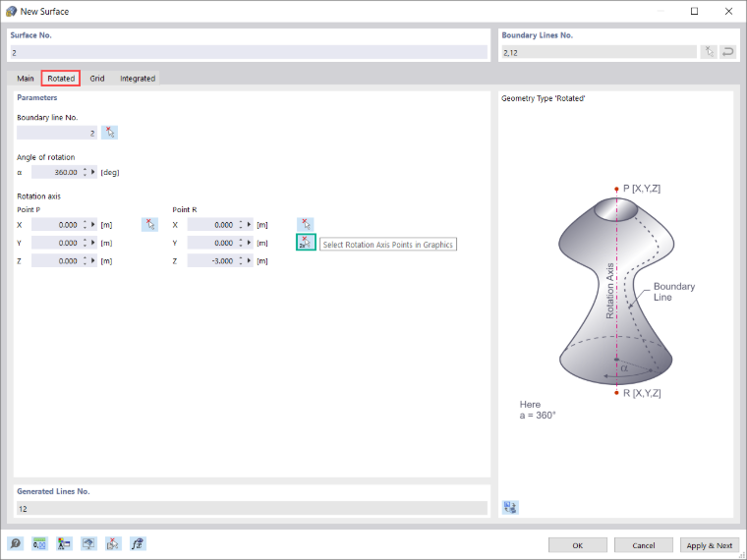Close the New Surface dialog
This screenshot has height=560, width=747.
[728, 12]
